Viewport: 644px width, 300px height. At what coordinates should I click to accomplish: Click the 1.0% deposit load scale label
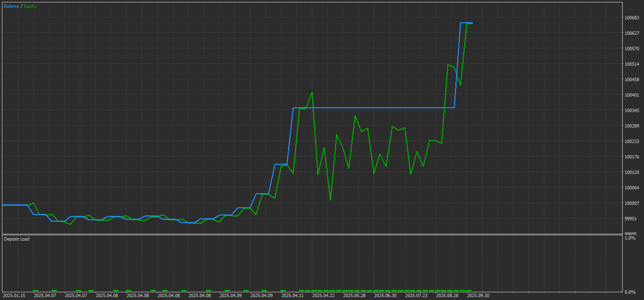pos(629,239)
